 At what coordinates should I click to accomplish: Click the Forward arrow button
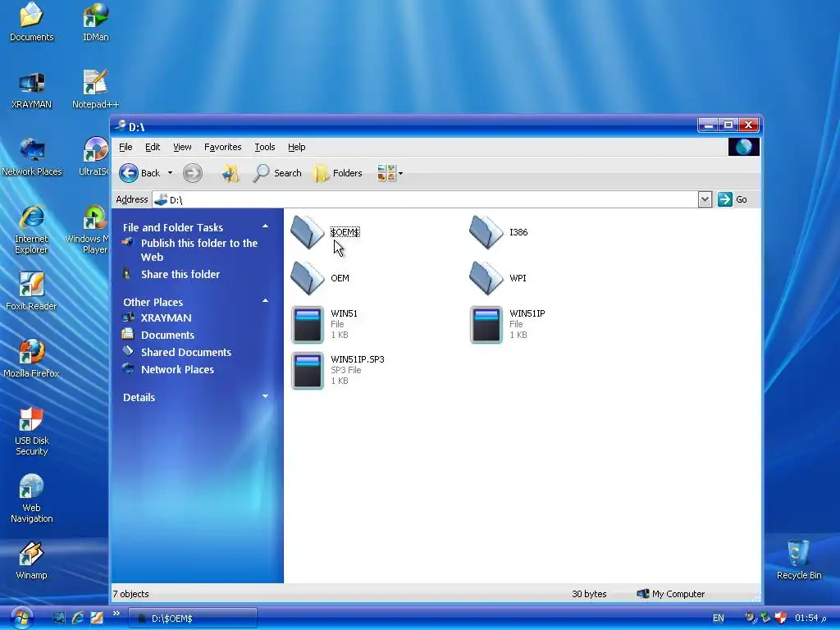tap(192, 173)
